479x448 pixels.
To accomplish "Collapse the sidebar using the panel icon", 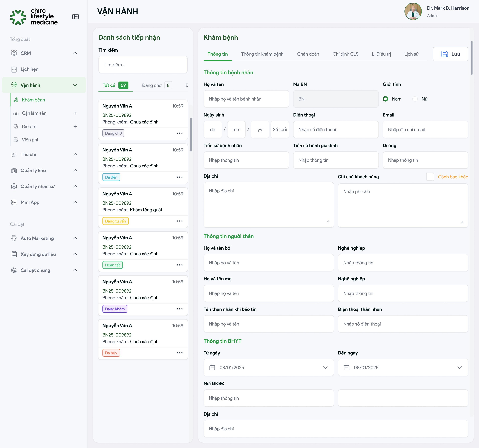I will coord(75,17).
